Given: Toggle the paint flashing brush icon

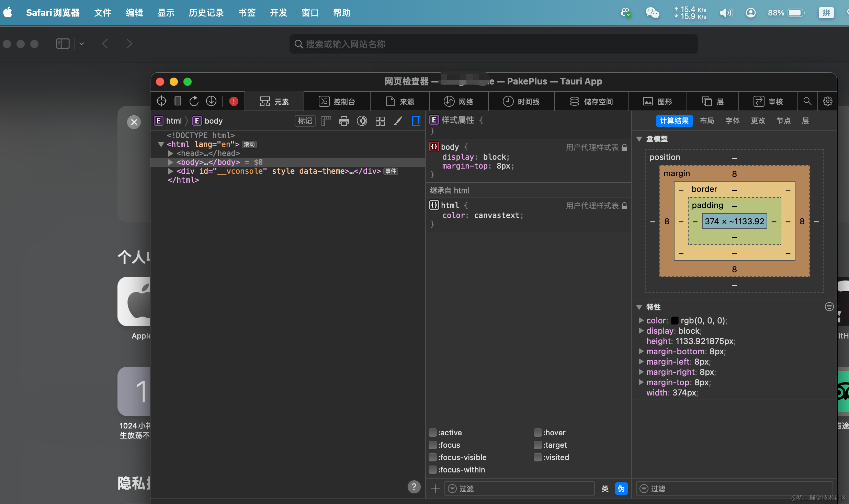Looking at the screenshot, I should [x=398, y=121].
